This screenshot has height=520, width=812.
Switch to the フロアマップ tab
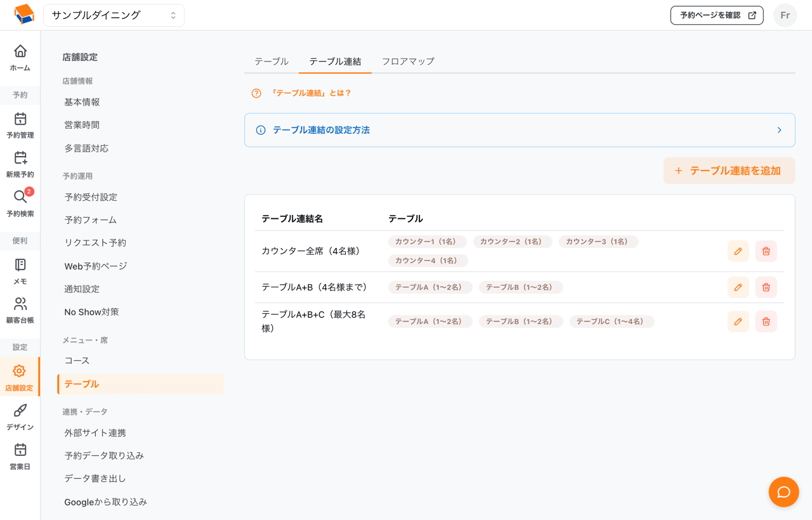click(408, 62)
